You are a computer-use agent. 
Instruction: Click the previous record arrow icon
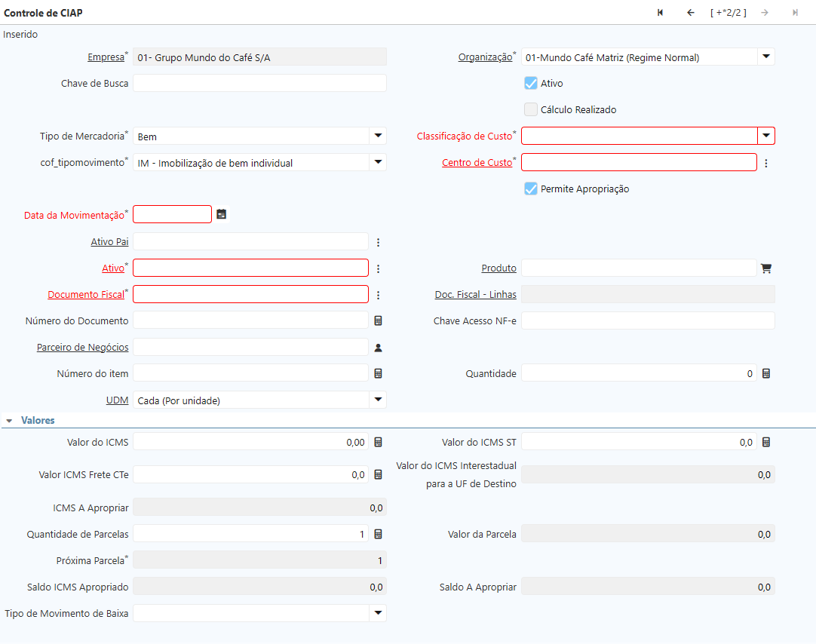690,13
